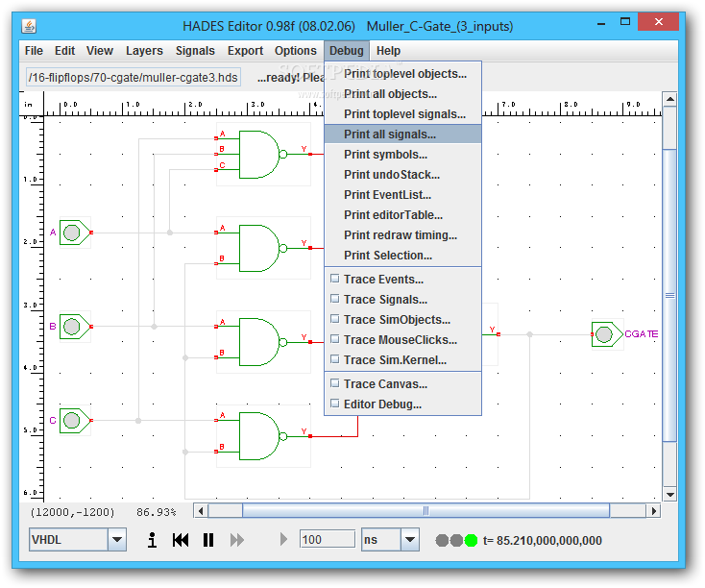Open the View menu

tap(100, 51)
